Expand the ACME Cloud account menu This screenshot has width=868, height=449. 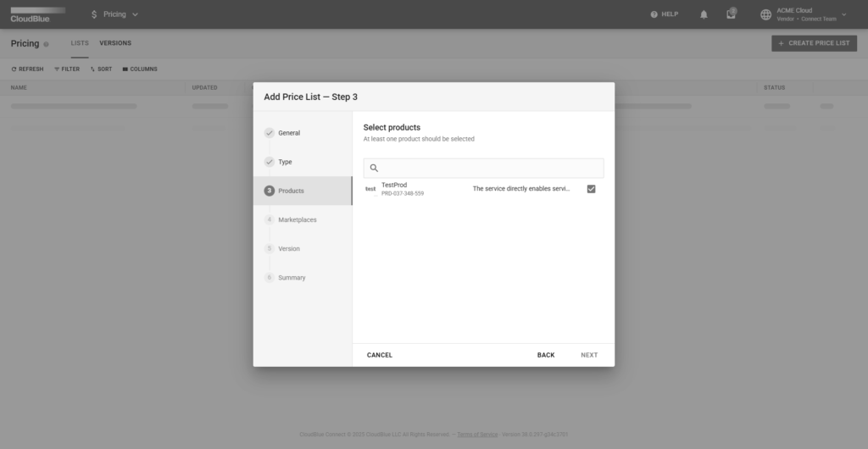(x=843, y=14)
